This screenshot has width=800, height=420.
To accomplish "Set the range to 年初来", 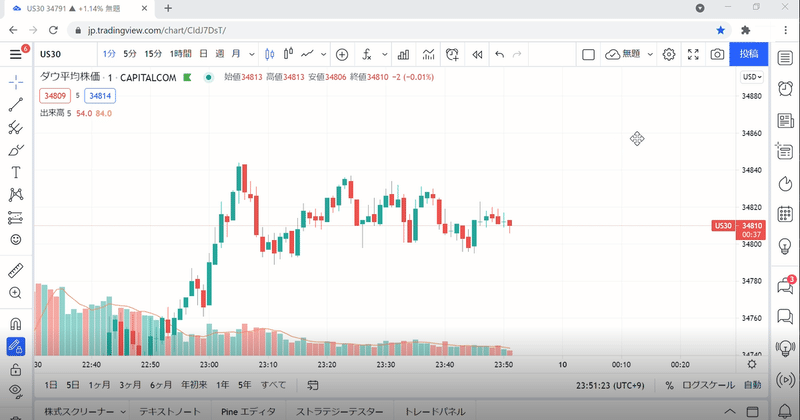I will pos(194,385).
